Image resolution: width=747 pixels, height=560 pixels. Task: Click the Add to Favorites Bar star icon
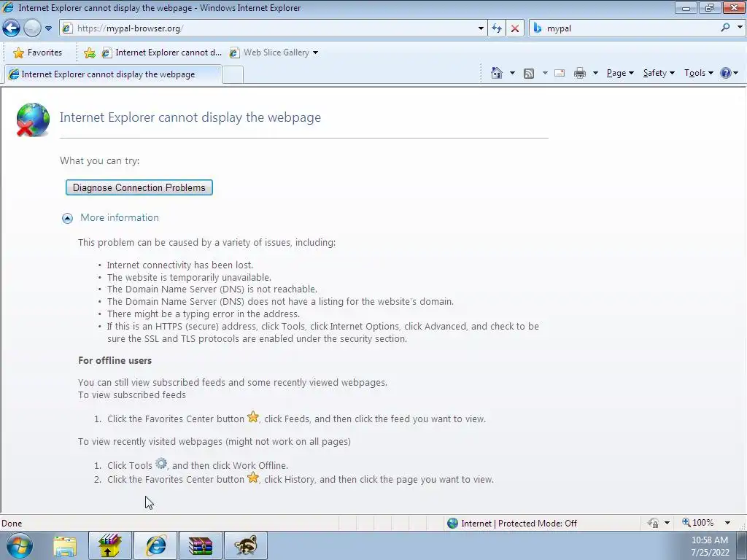(x=89, y=52)
